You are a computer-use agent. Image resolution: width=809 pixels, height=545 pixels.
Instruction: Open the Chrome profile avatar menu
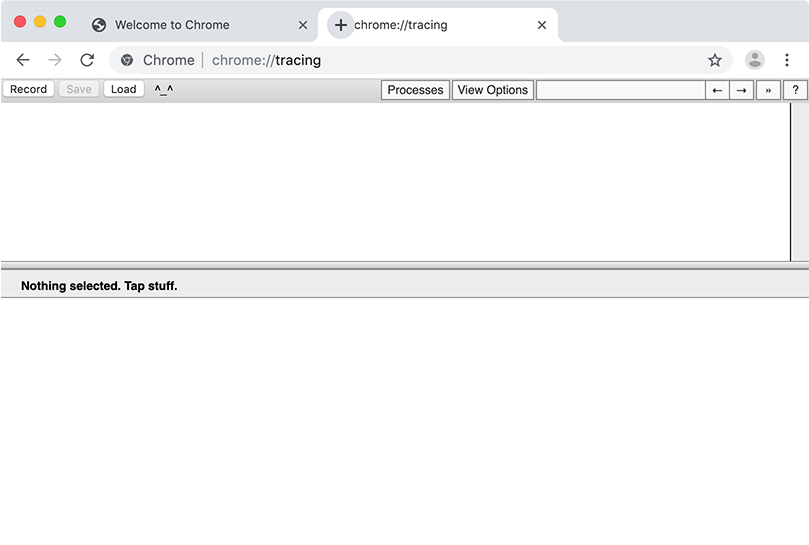tap(754, 60)
